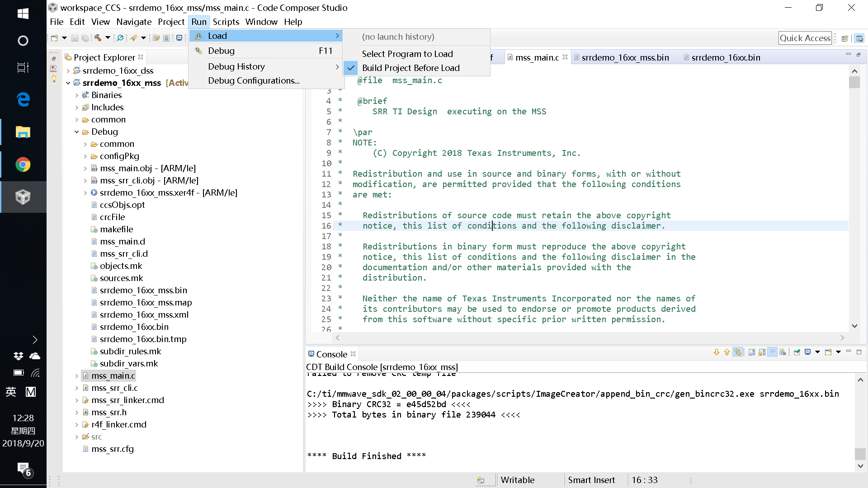Click the light bulb icon in left strip
This screenshot has width=868, height=488.
tap(54, 79)
